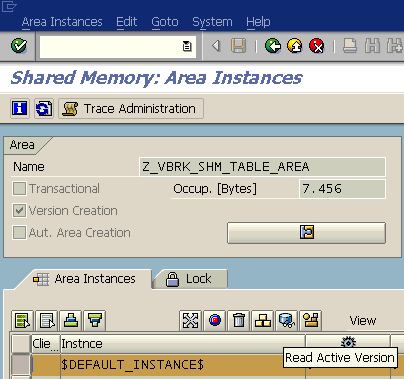Click the Read Active Version icon
404x379 pixels.
click(x=311, y=321)
